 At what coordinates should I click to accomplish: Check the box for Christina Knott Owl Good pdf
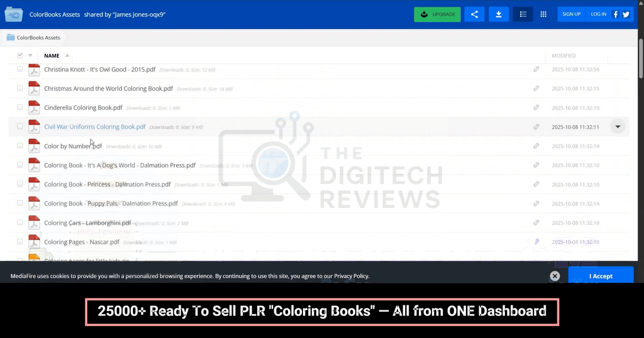click(19, 69)
